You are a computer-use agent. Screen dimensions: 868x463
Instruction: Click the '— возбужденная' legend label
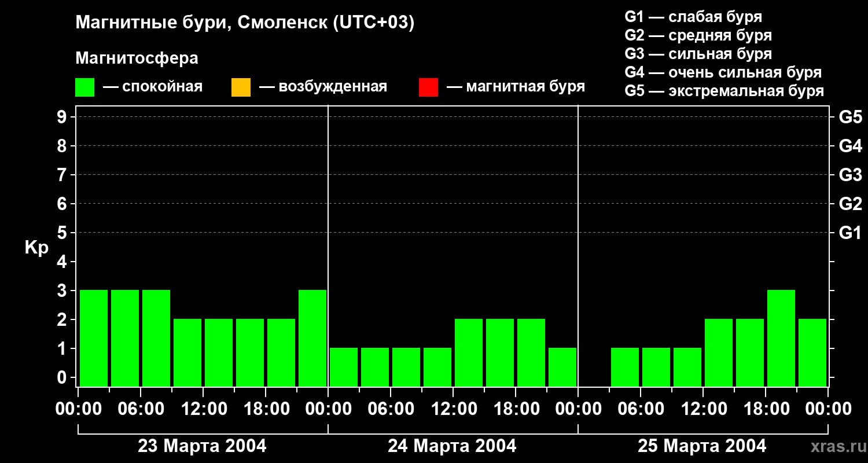(x=323, y=87)
